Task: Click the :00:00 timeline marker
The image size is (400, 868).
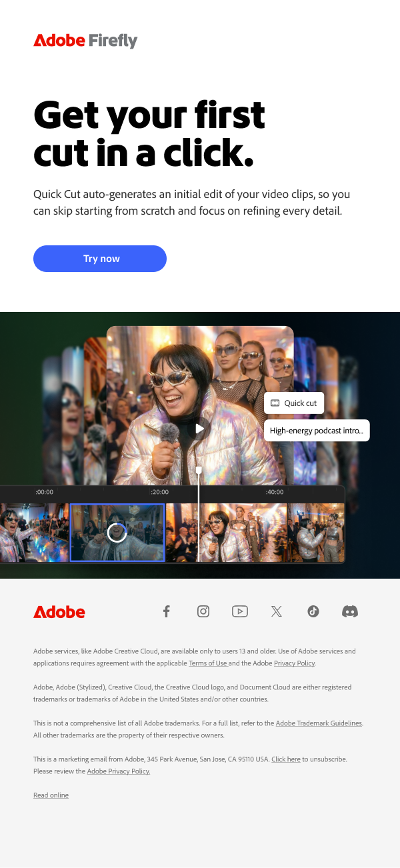Action: (x=44, y=492)
